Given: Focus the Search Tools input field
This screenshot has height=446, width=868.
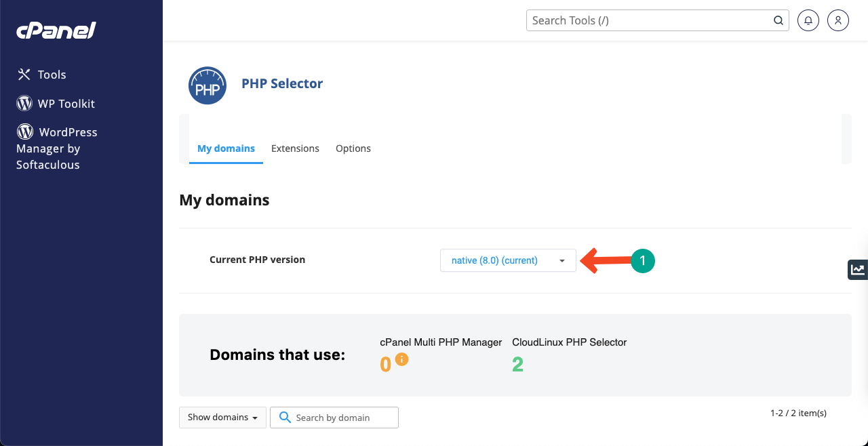Looking at the screenshot, I should pos(651,20).
